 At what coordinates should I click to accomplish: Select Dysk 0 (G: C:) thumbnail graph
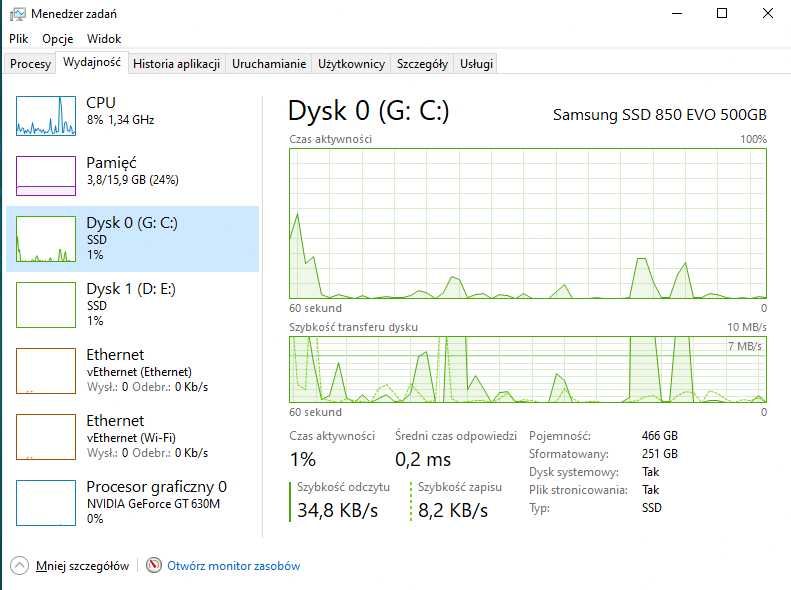(46, 239)
